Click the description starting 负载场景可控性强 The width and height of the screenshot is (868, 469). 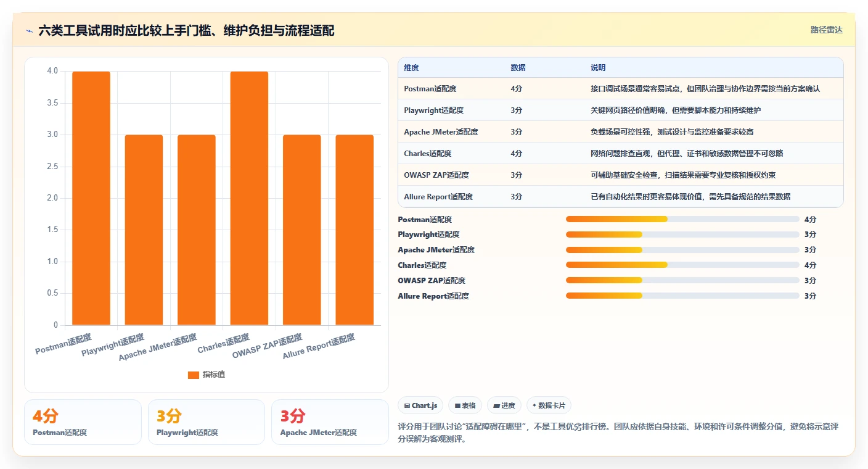click(x=672, y=132)
